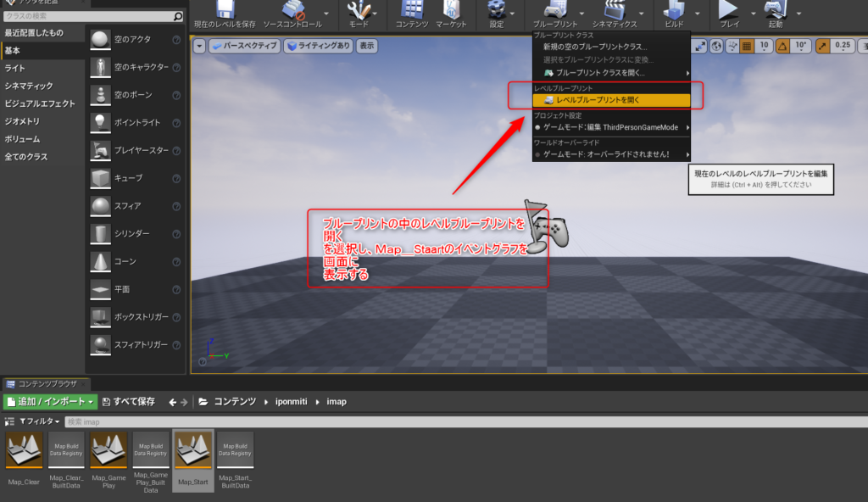Open the Source Control toolbar icon

point(292,10)
